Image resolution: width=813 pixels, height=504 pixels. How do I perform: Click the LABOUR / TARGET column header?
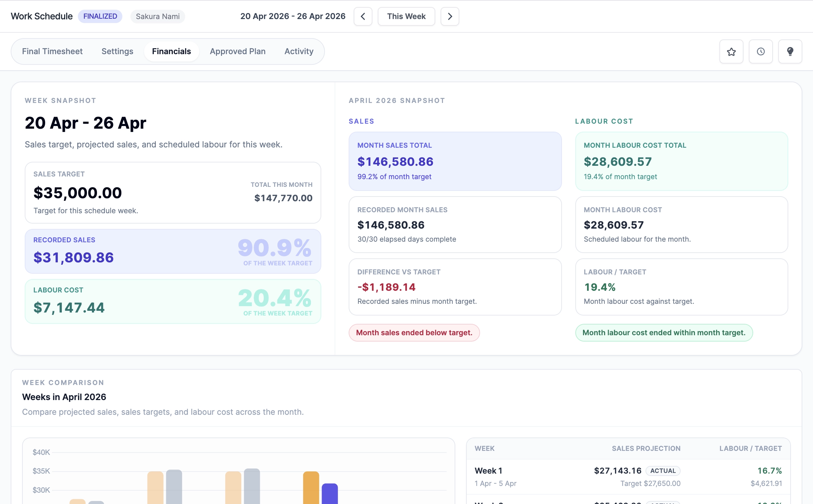tap(750, 449)
